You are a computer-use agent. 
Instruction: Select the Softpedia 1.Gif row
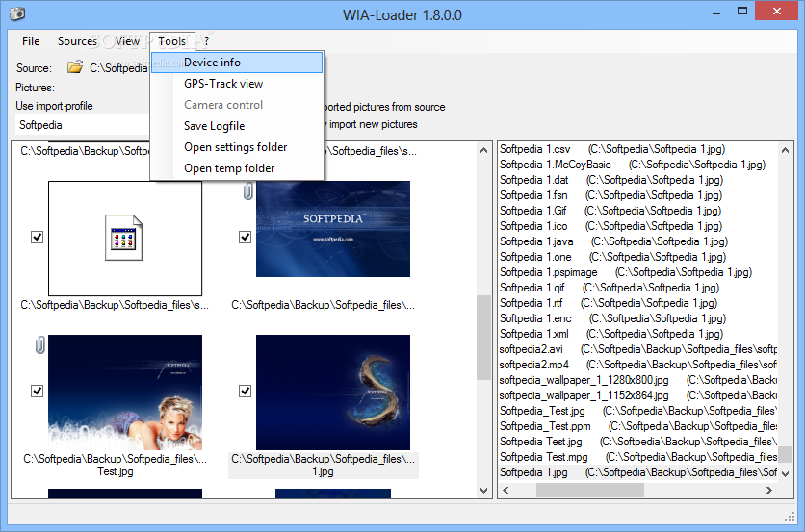(x=638, y=211)
